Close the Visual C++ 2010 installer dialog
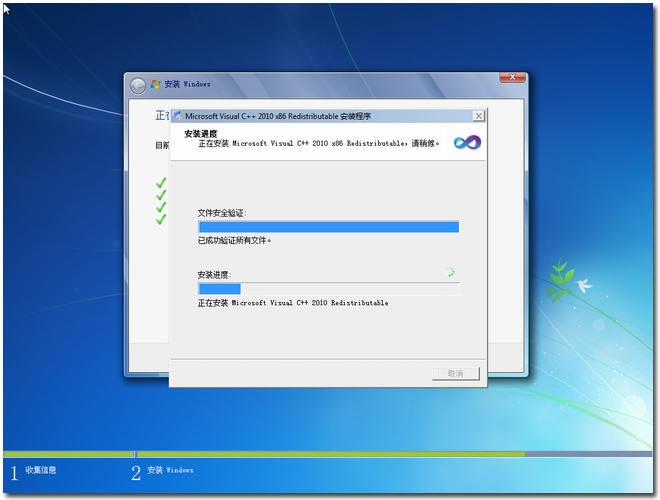This screenshot has width=660, height=500. click(x=479, y=116)
